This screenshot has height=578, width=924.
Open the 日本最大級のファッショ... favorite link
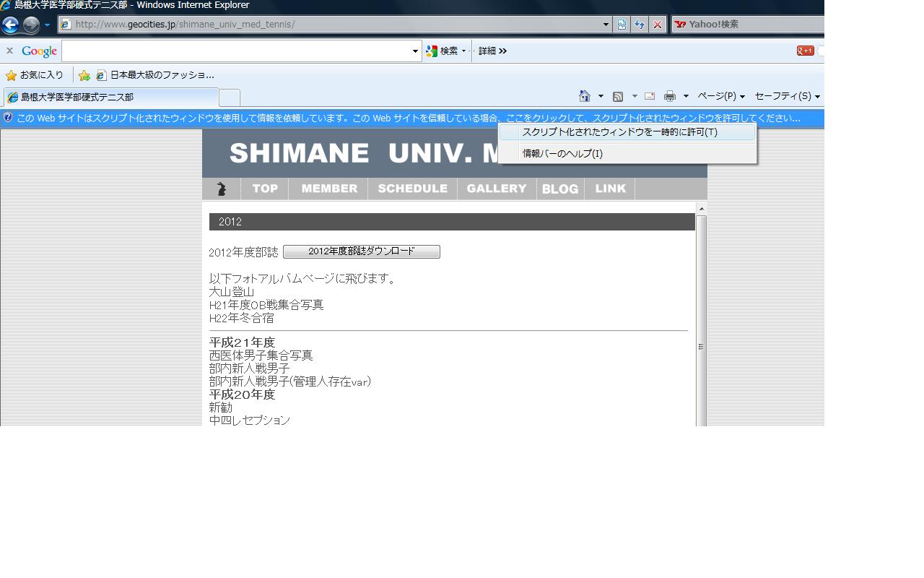click(155, 75)
